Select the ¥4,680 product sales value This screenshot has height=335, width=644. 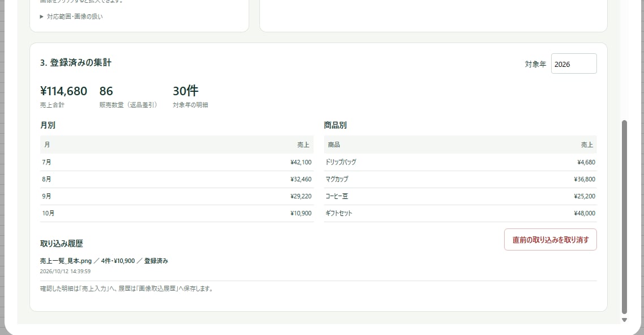586,162
